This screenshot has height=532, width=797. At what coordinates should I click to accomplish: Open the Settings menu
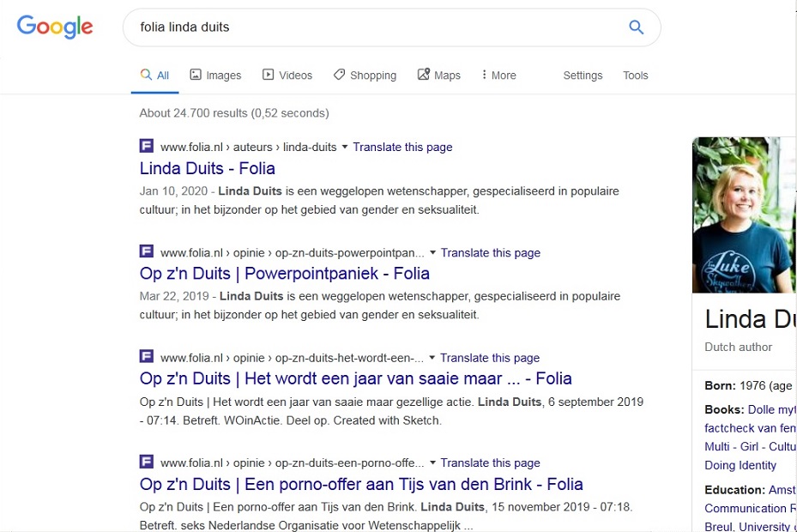[583, 76]
